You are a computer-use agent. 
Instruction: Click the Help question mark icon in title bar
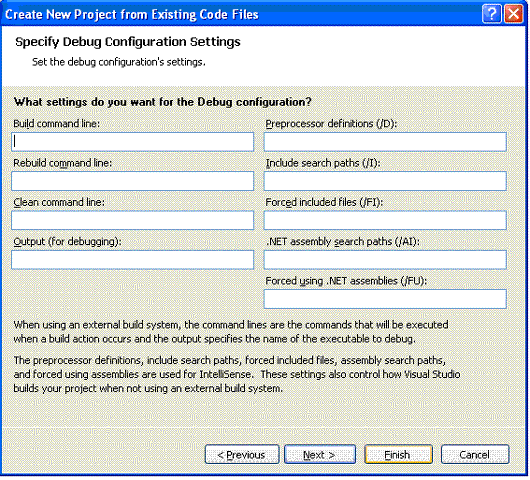click(491, 14)
